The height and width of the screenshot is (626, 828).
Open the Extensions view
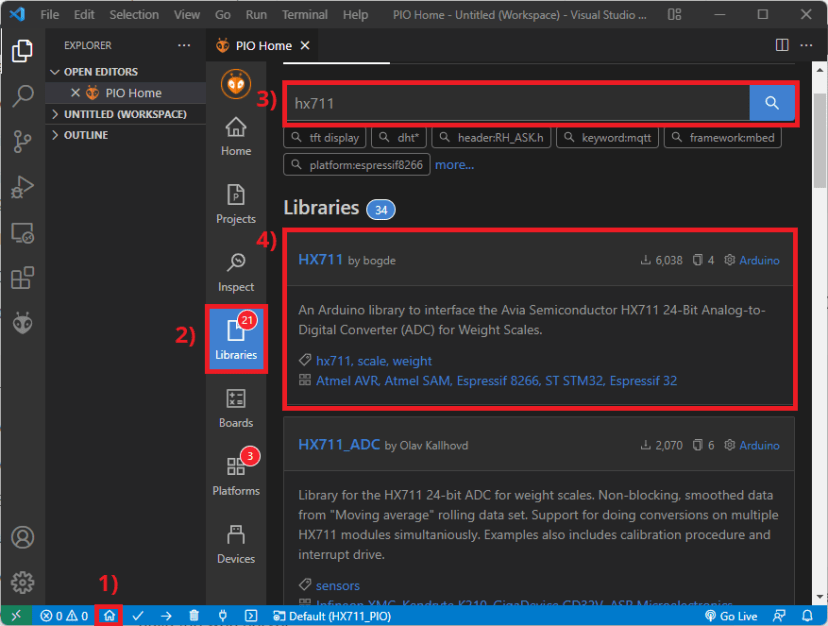[22, 278]
